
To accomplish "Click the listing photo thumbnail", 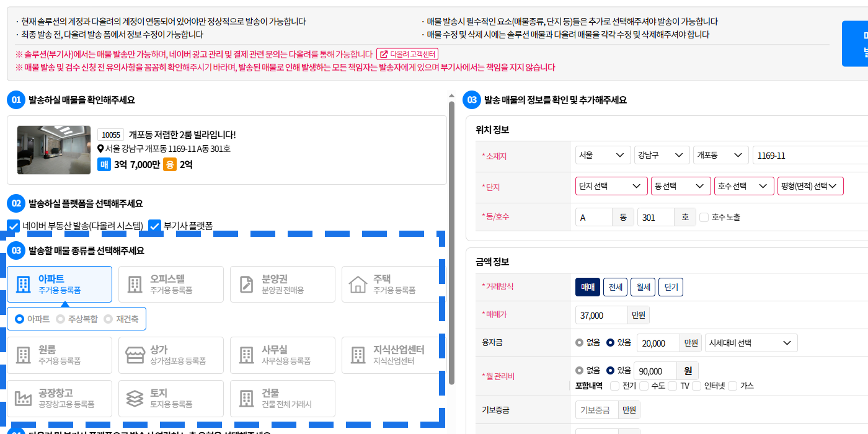I will point(53,150).
